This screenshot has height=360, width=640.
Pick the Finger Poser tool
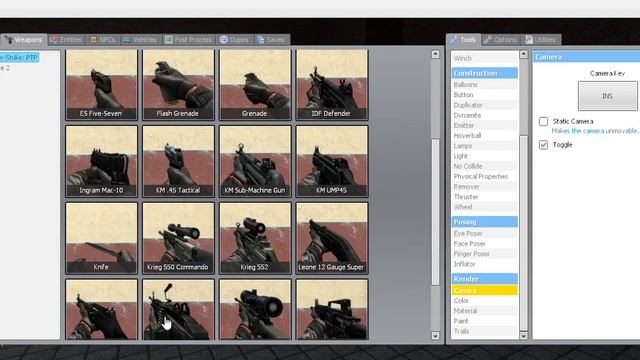484,254
